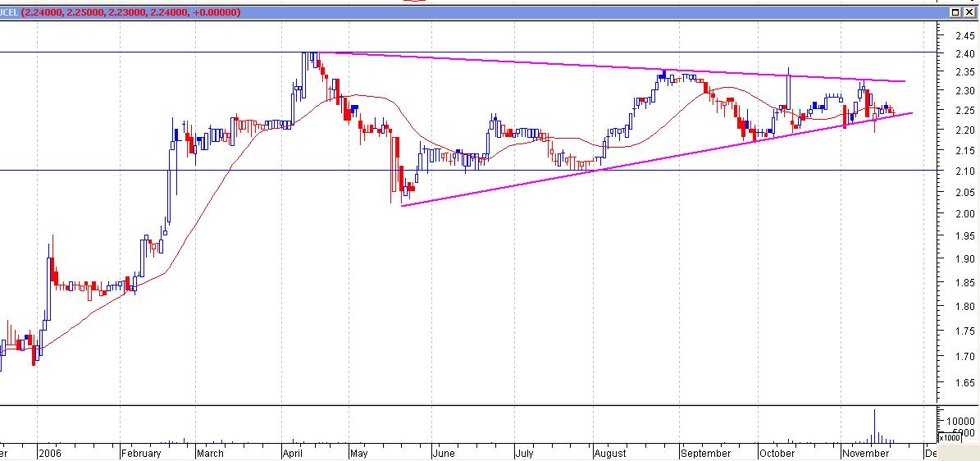Screen dimensions: 980x461
Task: Click the August label on date axis
Action: click(x=610, y=453)
